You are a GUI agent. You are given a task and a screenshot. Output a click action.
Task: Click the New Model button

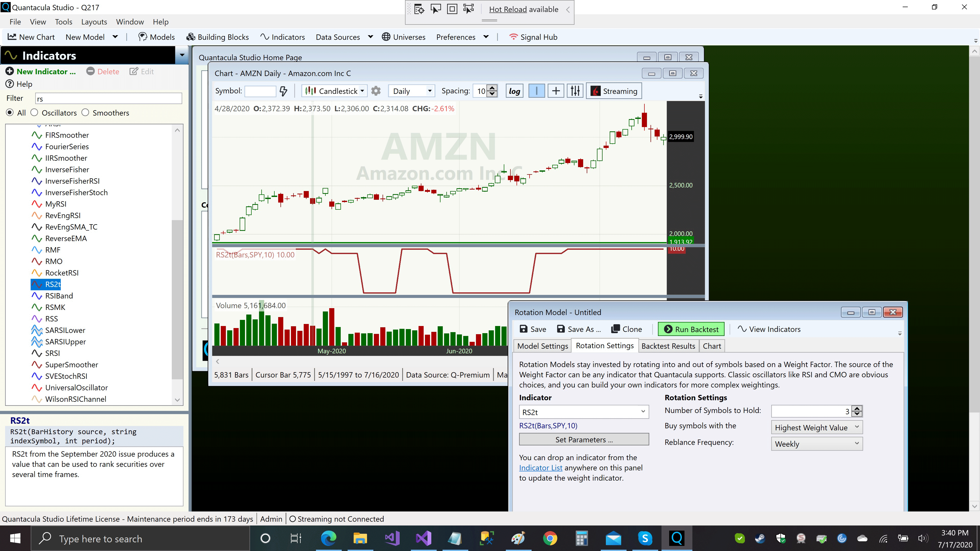point(85,37)
